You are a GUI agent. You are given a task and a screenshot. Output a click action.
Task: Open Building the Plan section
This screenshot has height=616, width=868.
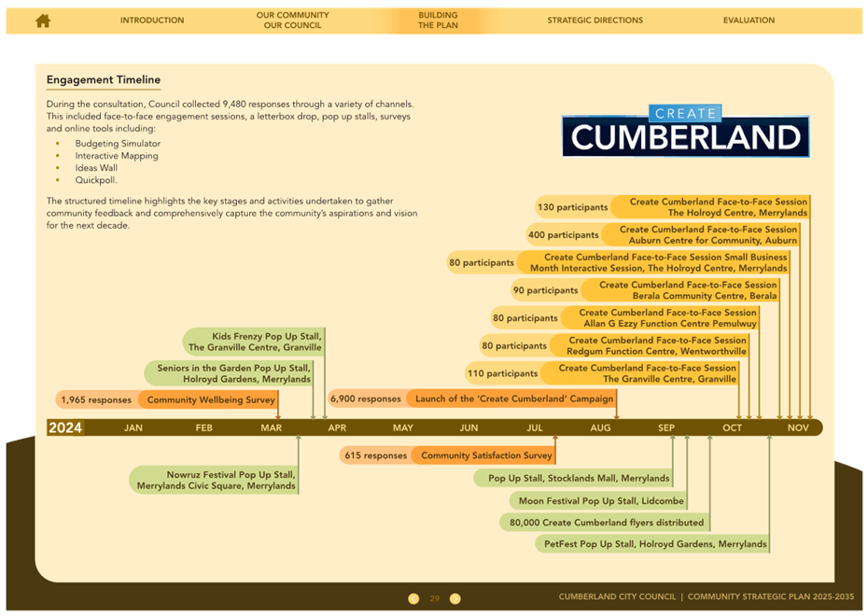pos(438,20)
